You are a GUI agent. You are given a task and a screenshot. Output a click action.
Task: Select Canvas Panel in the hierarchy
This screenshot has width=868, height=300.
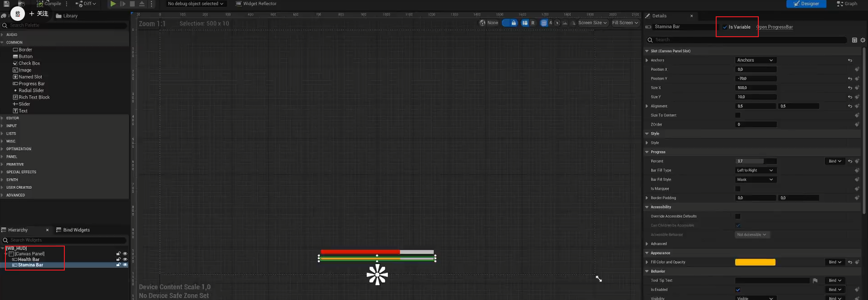29,254
